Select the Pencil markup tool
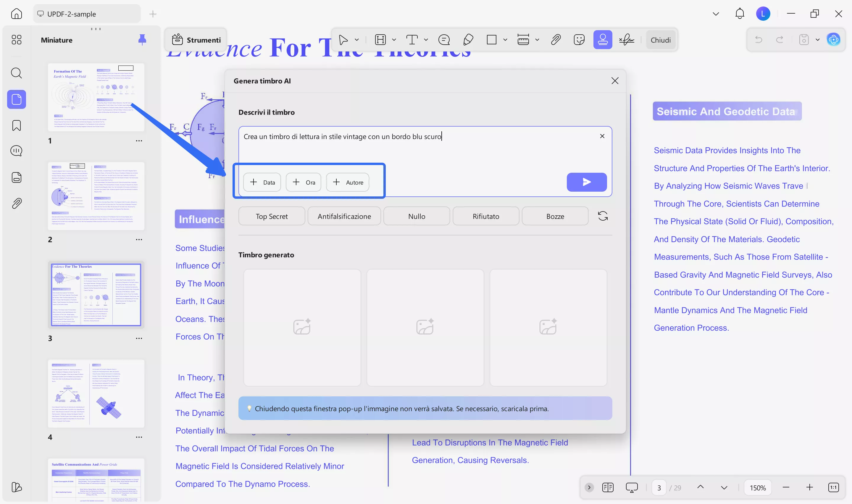Image resolution: width=852 pixels, height=504 pixels. [468, 39]
